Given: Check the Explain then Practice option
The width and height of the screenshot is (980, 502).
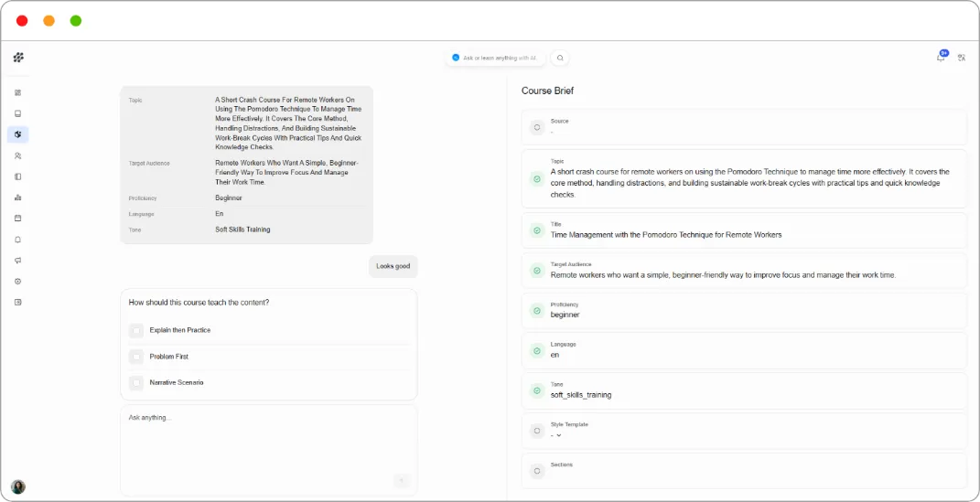Looking at the screenshot, I should pyautogui.click(x=136, y=330).
